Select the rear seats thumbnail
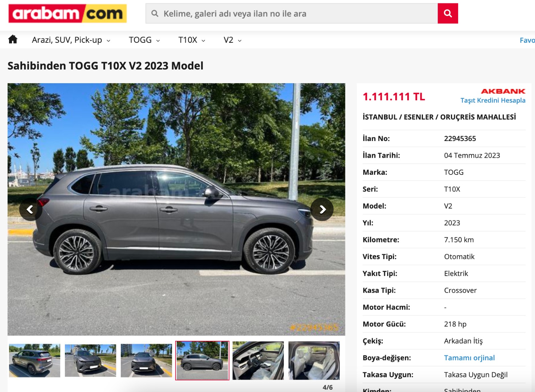Screen dimensions: 535x392 (314, 361)
